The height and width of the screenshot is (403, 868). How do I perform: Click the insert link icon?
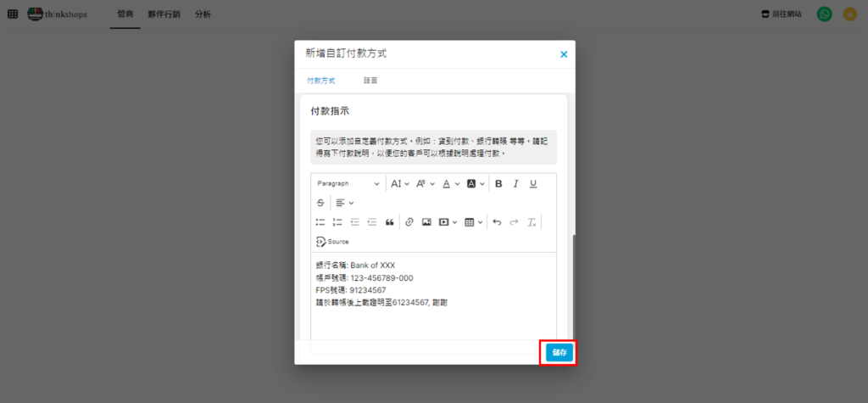pyautogui.click(x=409, y=222)
